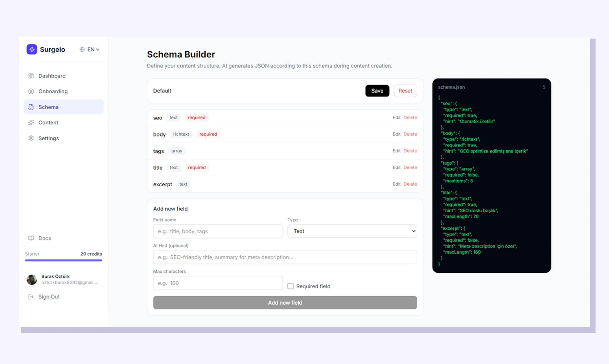Click the Schema document icon

click(31, 107)
